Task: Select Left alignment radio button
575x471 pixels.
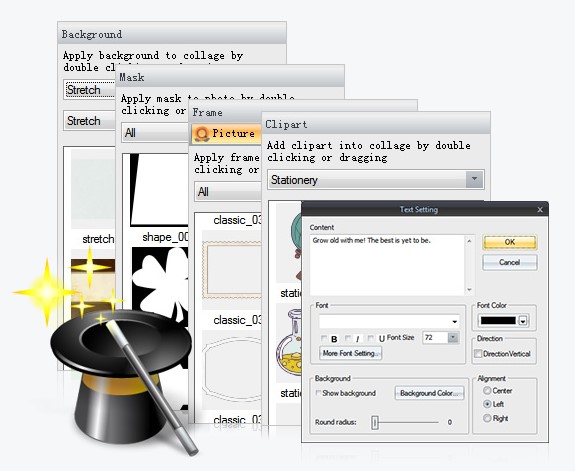Action: click(x=487, y=404)
